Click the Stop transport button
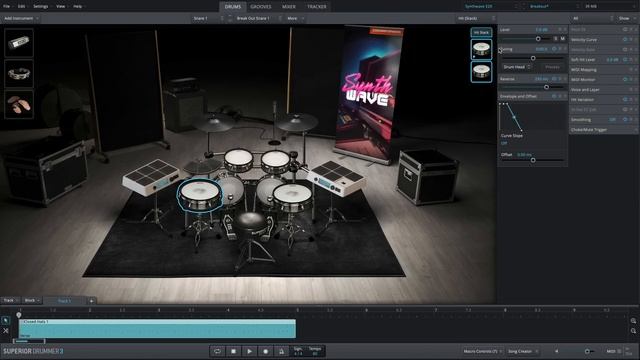640x360 pixels. pos(233,351)
